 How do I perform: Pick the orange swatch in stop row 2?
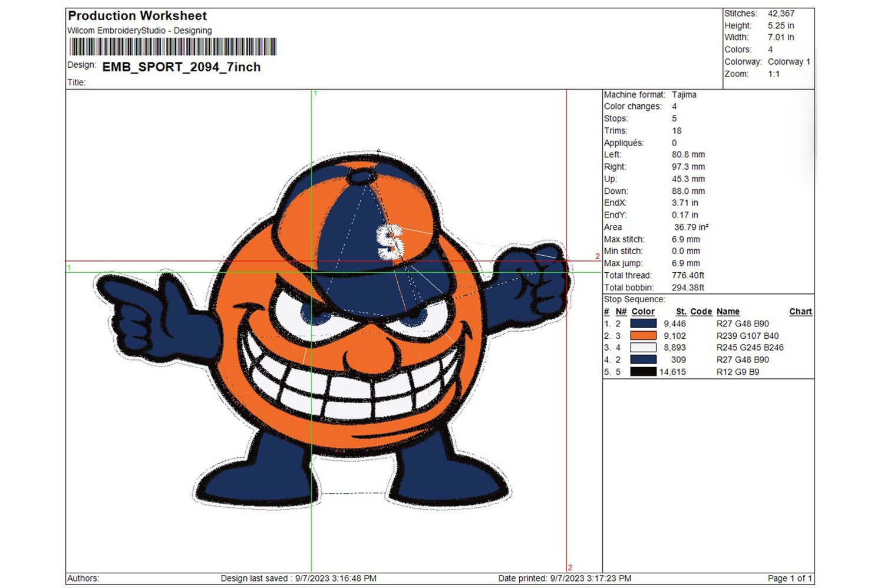pos(644,336)
